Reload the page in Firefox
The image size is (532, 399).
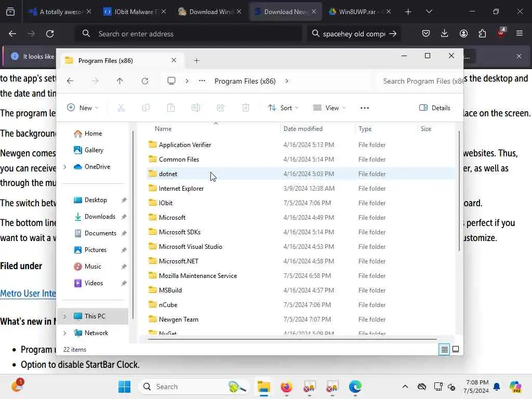(50, 34)
